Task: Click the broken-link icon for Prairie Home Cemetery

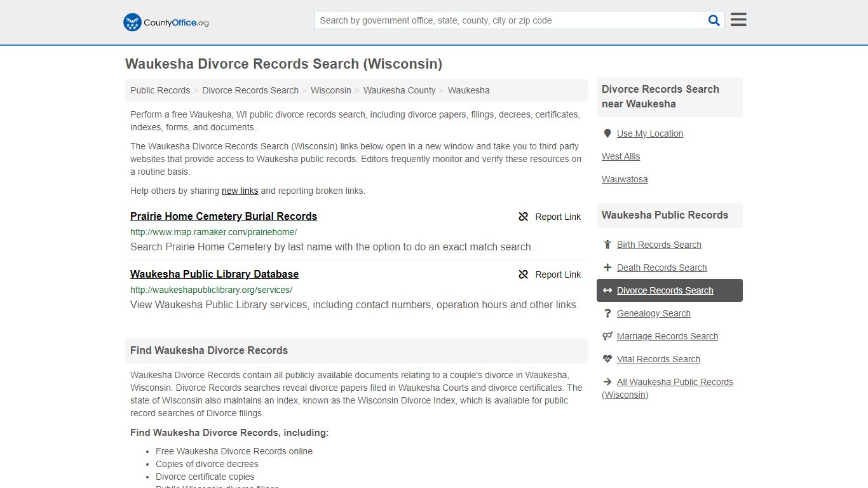Action: click(x=524, y=217)
